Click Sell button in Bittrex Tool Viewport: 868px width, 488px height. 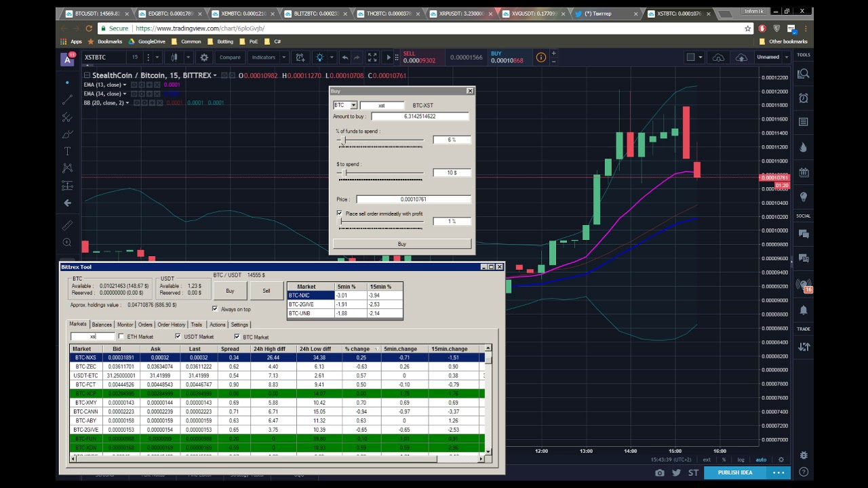click(266, 291)
